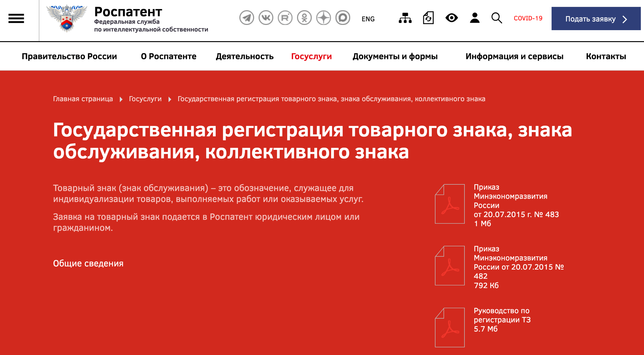644x355 pixels.
Task: Expand the Деятельность navigation item
Action: pos(245,56)
